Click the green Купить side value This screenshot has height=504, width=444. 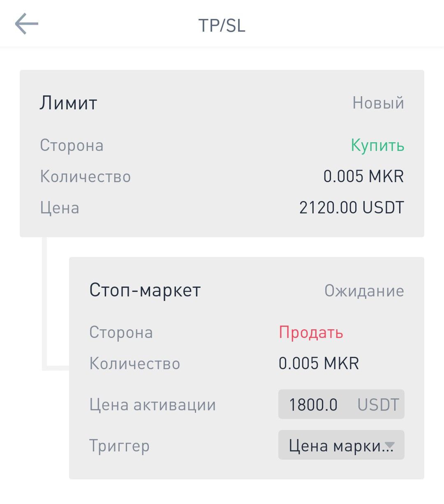click(x=377, y=146)
